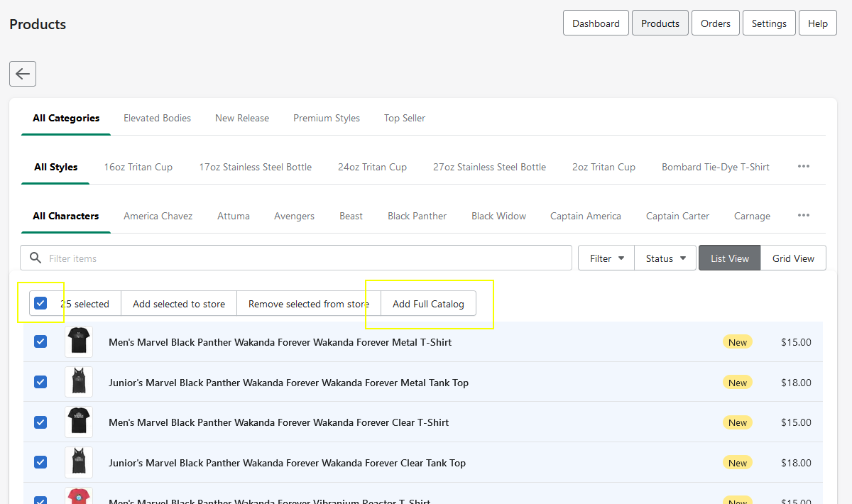Image resolution: width=852 pixels, height=504 pixels.
Task: Go to the Orders page
Action: (716, 23)
